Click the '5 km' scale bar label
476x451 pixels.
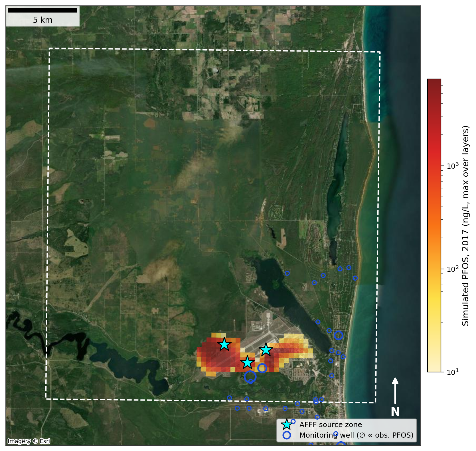point(42,20)
